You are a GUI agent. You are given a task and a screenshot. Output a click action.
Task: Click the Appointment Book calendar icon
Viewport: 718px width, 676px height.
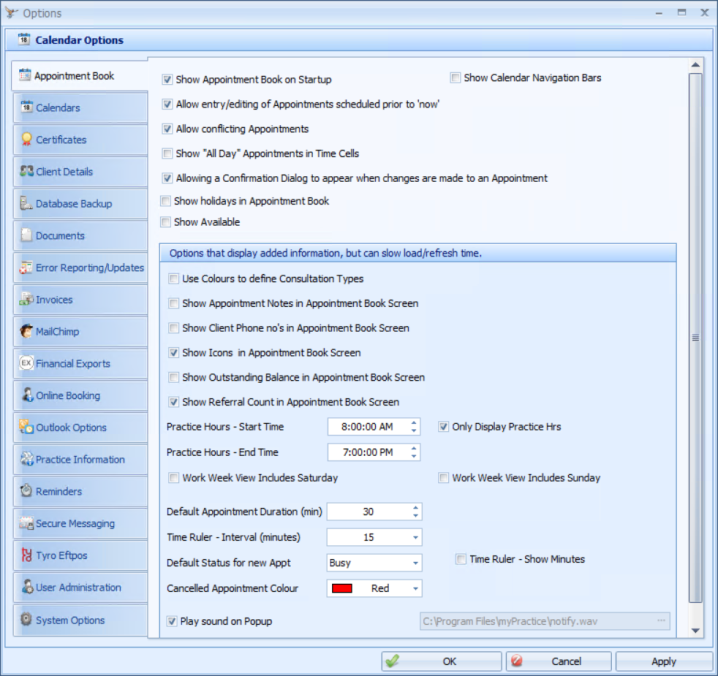25,75
